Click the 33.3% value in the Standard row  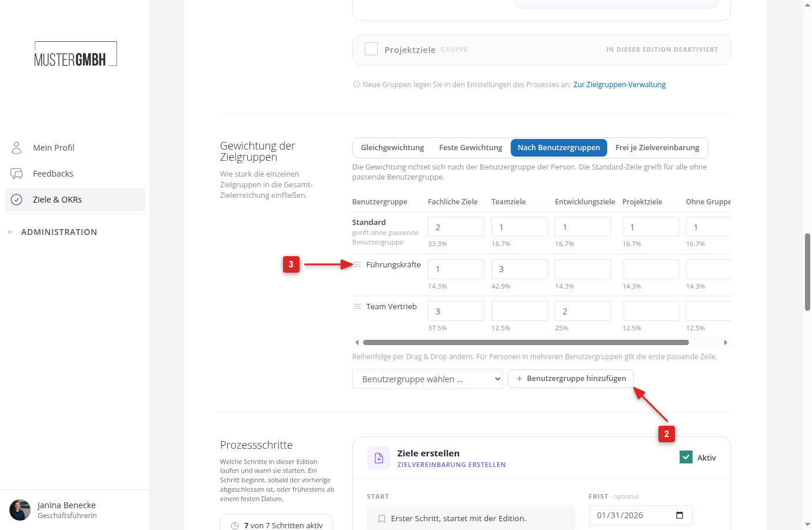[437, 244]
